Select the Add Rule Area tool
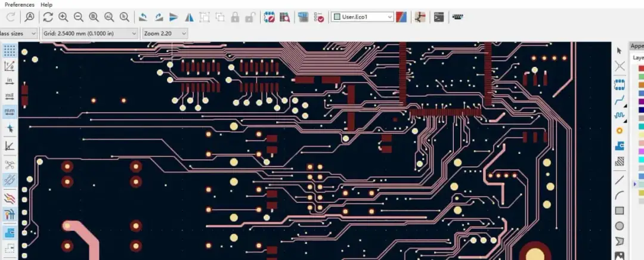 pos(620,162)
